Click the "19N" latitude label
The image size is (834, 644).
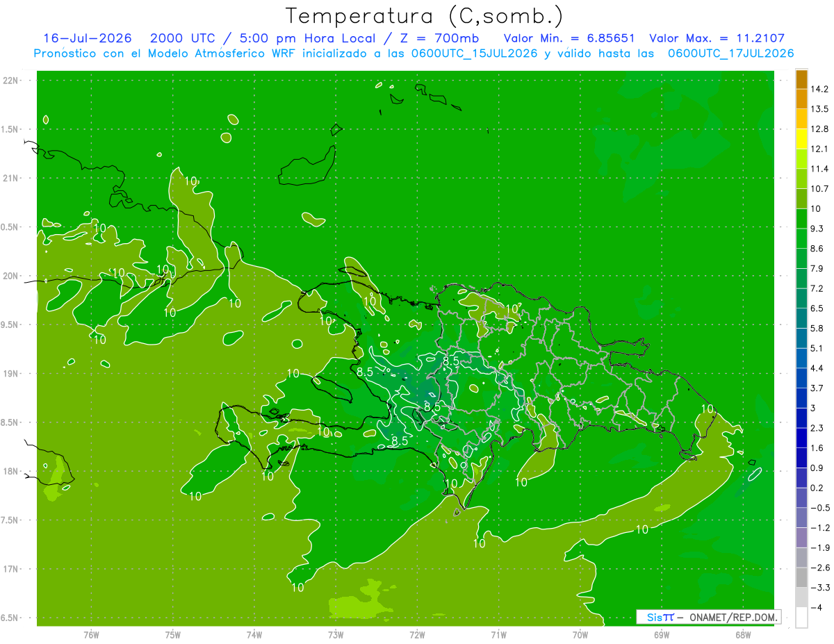click(x=10, y=374)
